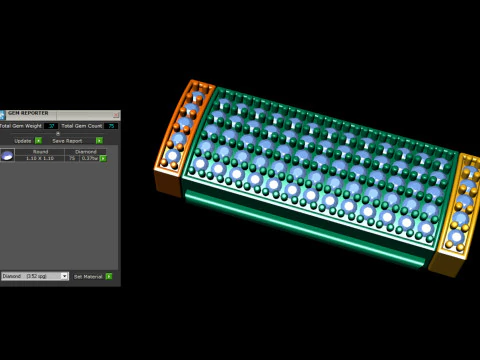Open the Diamond material dropdown
This screenshot has width=480, height=360.
[35, 276]
